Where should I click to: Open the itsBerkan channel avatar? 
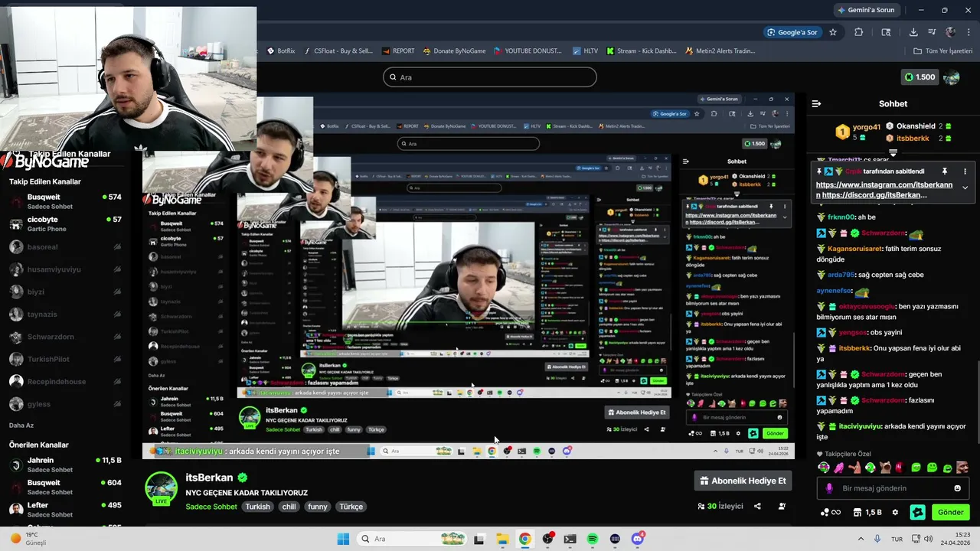click(161, 489)
